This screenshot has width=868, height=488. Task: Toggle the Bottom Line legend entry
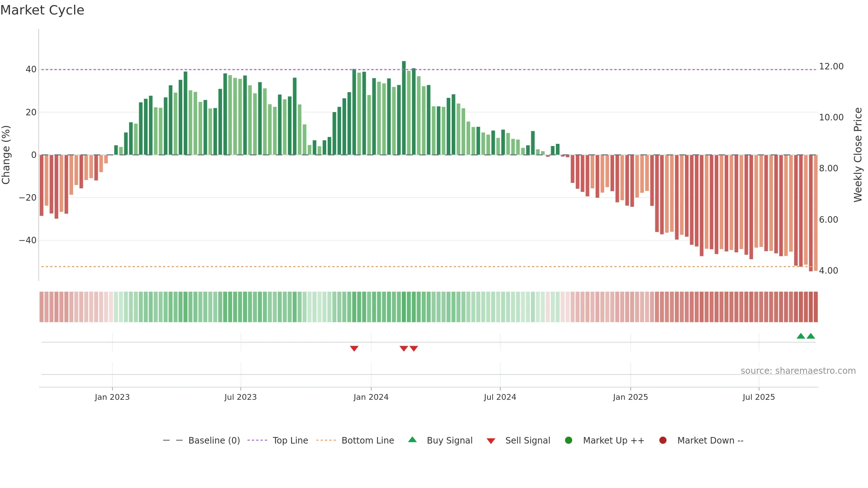[355, 440]
